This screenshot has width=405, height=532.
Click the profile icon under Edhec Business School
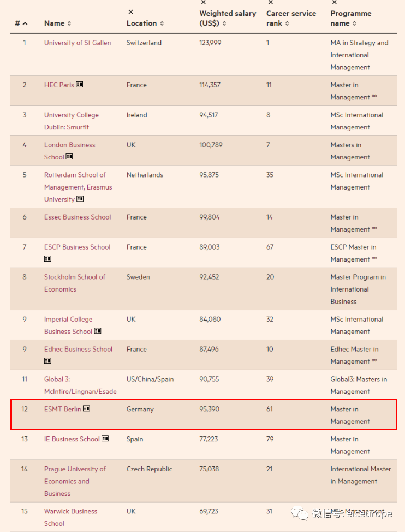(x=47, y=361)
